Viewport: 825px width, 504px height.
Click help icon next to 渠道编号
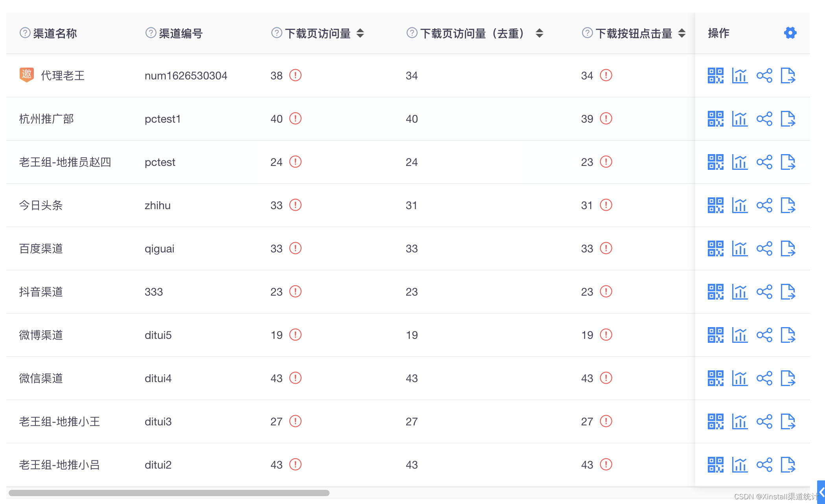(151, 33)
